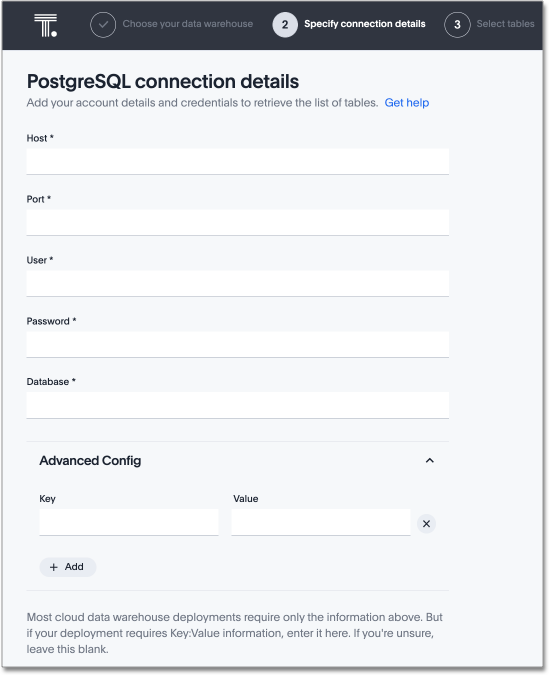Remove the key-value row with X icon

pos(426,523)
